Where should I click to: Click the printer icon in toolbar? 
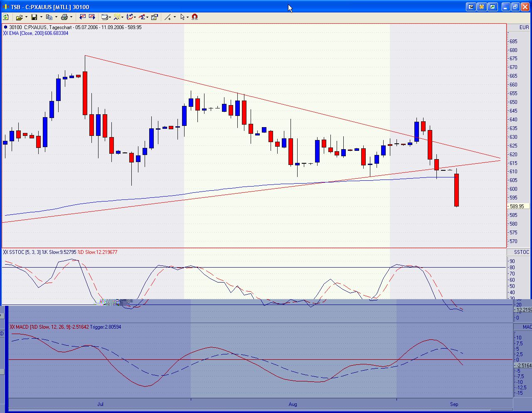64,17
